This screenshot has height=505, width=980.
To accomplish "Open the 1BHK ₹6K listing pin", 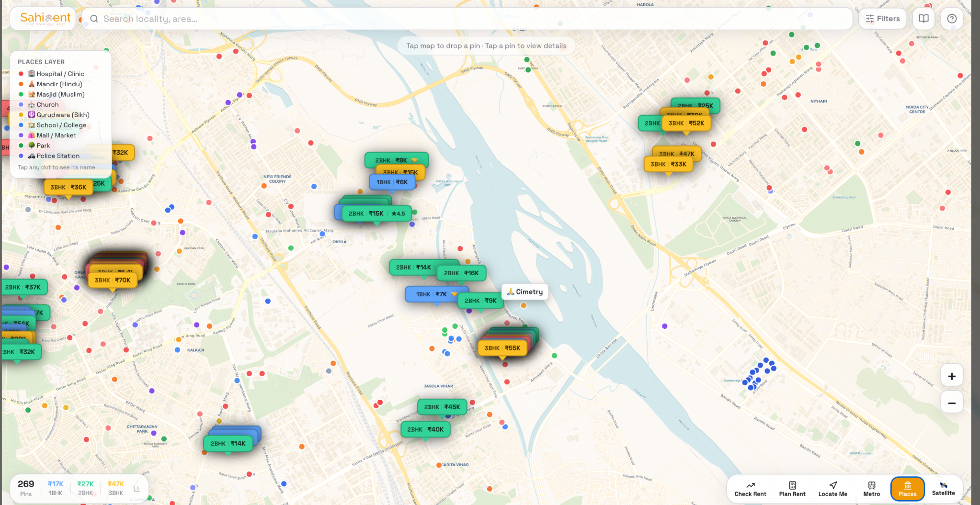I will click(x=392, y=182).
